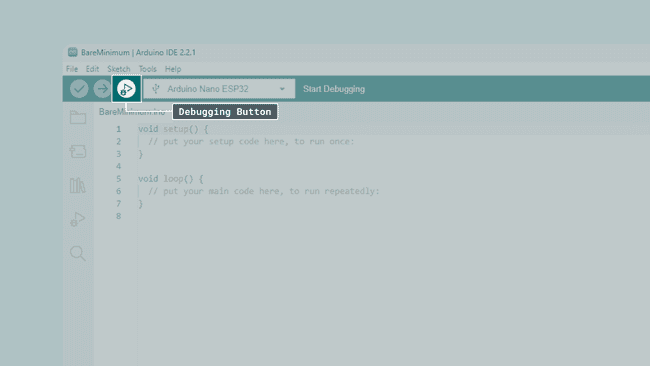Open the Sketchbook folder sidebar icon
Viewport: 650px width, 366px height.
pyautogui.click(x=78, y=117)
